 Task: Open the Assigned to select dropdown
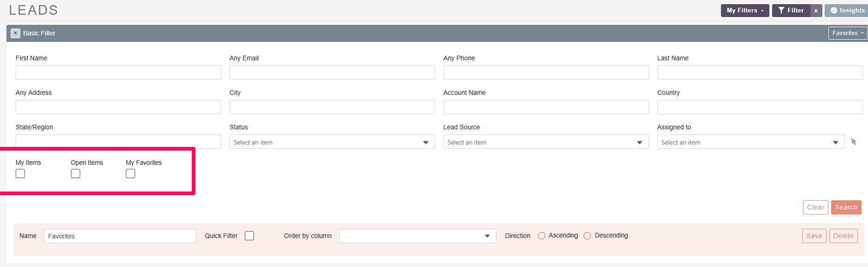750,142
